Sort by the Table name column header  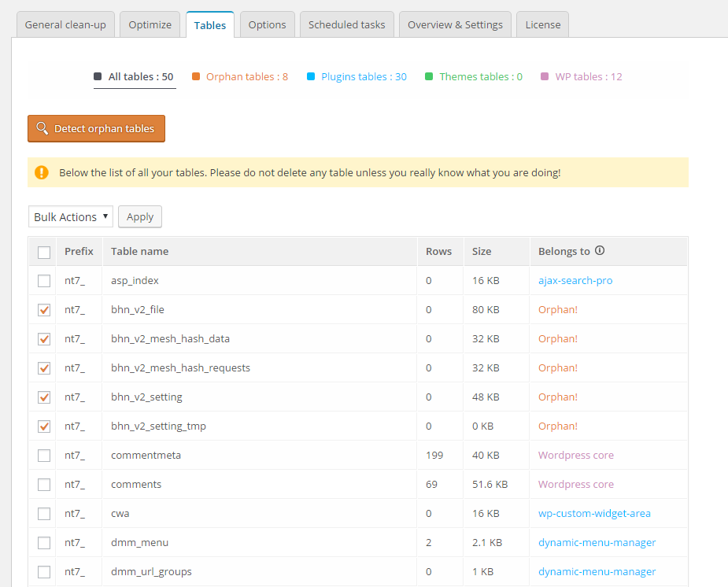pyautogui.click(x=139, y=252)
